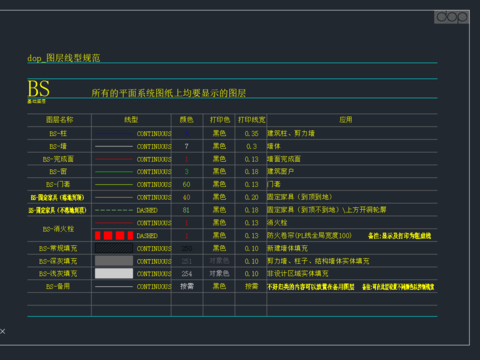Viewport: 480px width, 360px height.
Task: Select the BS-消火栓 layer name cell
Action: pyautogui.click(x=58, y=229)
